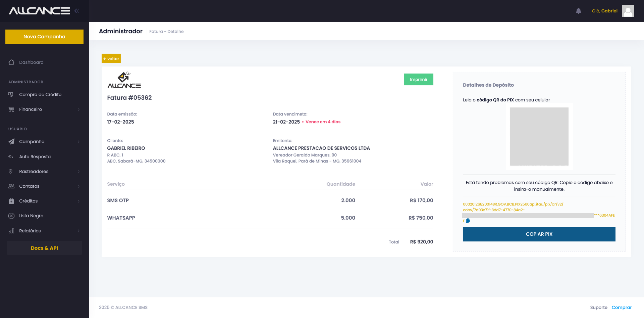Click the Olá, Gabriel greeting

tap(604, 11)
